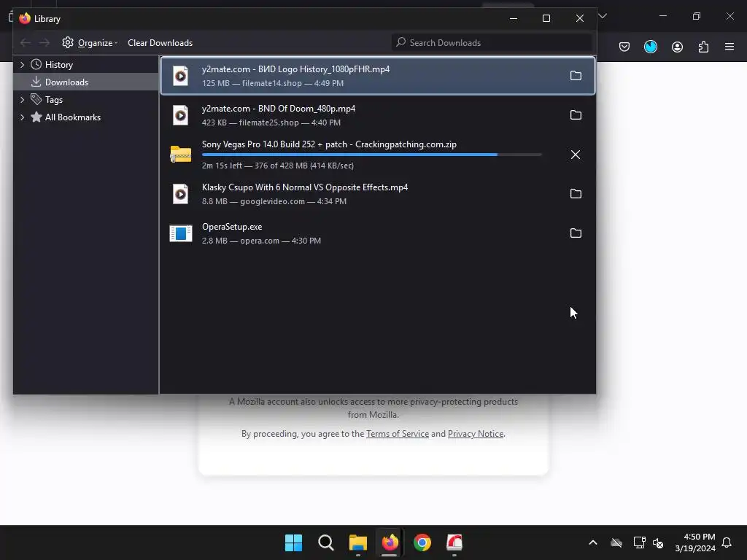
Task: Open notifications bell icon
Action: (x=727, y=542)
